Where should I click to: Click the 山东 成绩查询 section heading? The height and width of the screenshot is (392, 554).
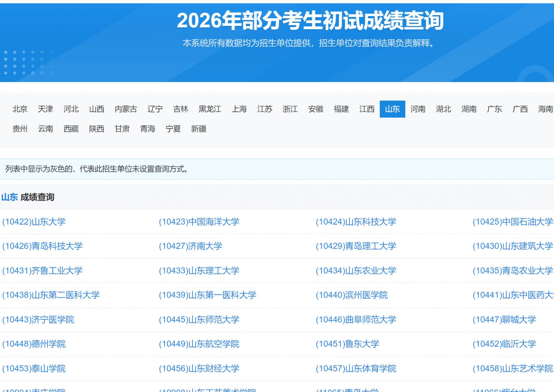pos(28,197)
